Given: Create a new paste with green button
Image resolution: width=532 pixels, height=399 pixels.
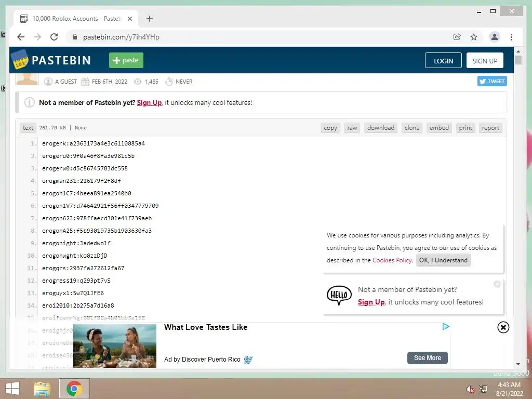Looking at the screenshot, I should coord(126,60).
